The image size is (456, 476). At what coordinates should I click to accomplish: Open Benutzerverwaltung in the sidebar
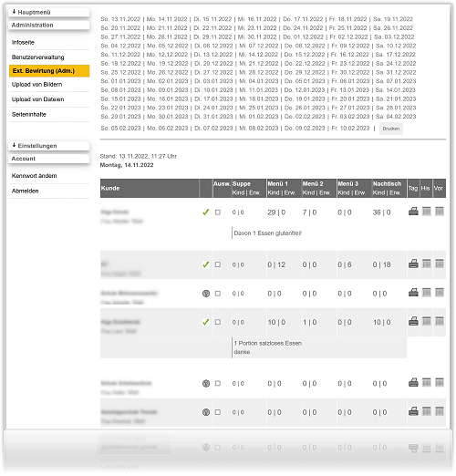click(x=37, y=57)
